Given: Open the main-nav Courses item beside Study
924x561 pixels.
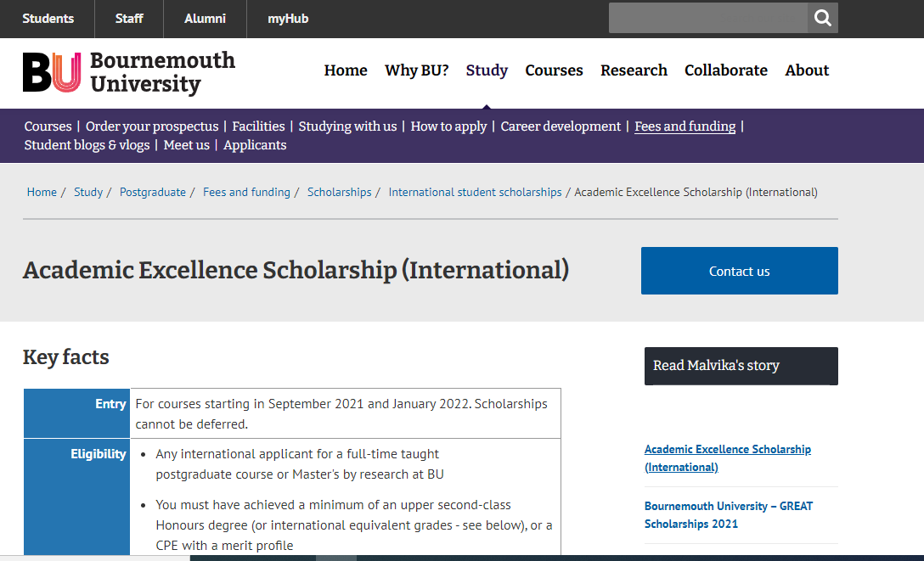Looking at the screenshot, I should pos(554,70).
